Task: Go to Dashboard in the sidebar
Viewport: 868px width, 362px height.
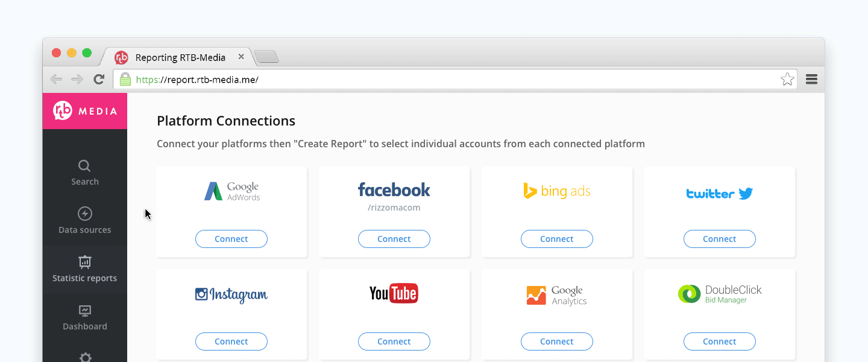Action: click(85, 317)
